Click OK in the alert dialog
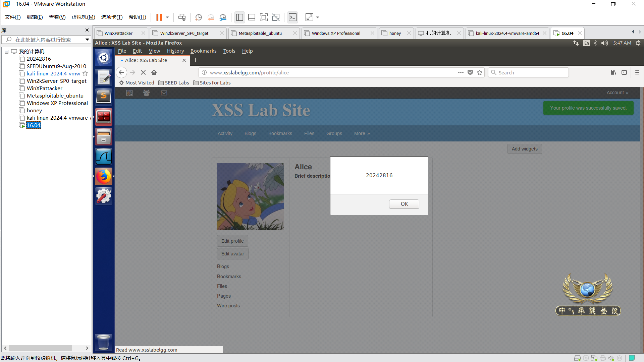The height and width of the screenshot is (362, 644). pos(404,204)
